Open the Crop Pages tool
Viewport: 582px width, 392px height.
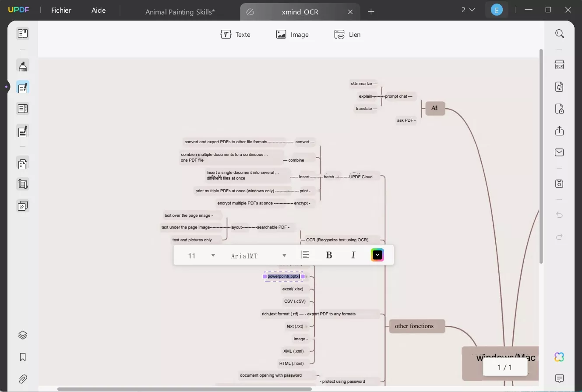coord(22,184)
